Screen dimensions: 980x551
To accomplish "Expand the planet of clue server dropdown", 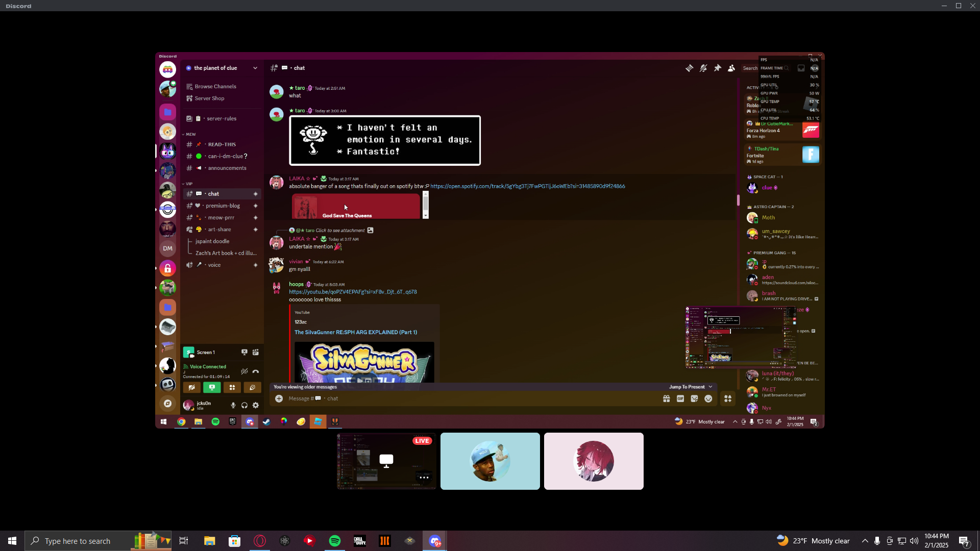I will 255,68.
